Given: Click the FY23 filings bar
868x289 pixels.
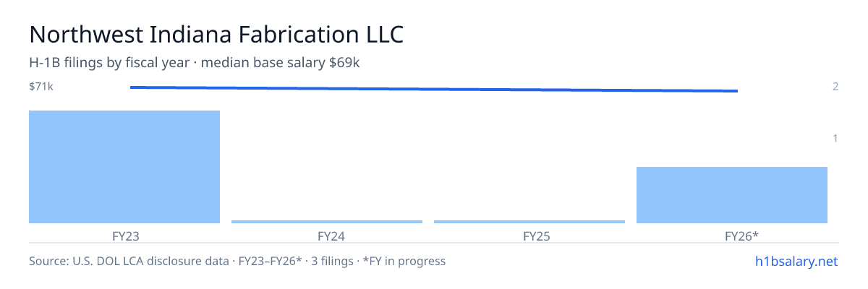Looking at the screenshot, I should pyautogui.click(x=124, y=167).
